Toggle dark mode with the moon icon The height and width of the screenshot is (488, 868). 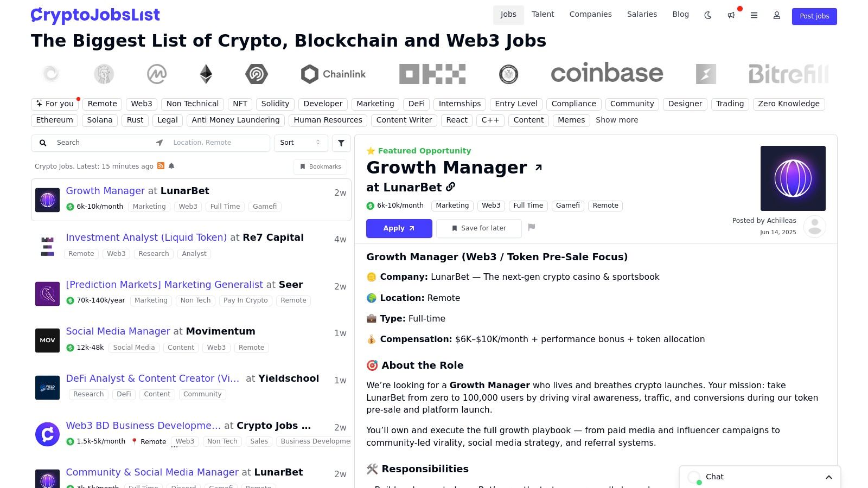coord(708,16)
